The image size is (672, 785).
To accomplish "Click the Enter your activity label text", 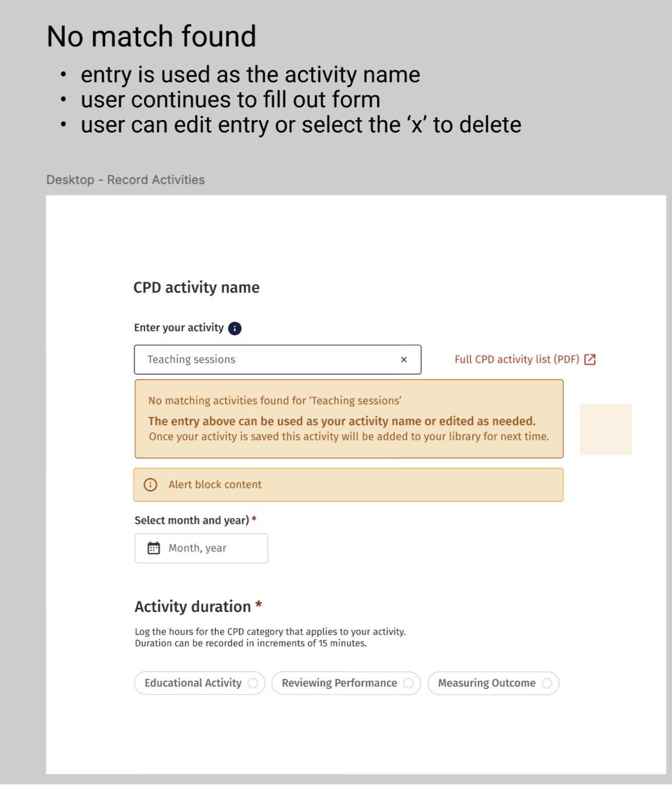I will click(179, 328).
